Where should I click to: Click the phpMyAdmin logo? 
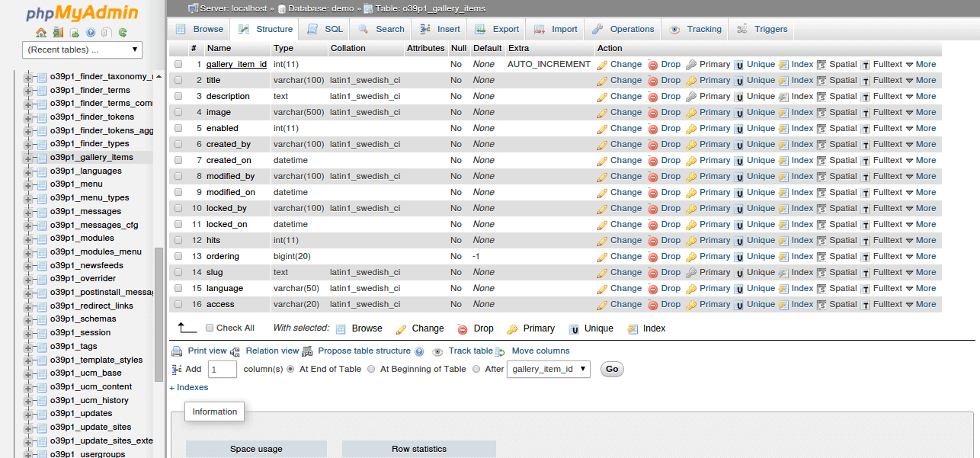[82, 13]
